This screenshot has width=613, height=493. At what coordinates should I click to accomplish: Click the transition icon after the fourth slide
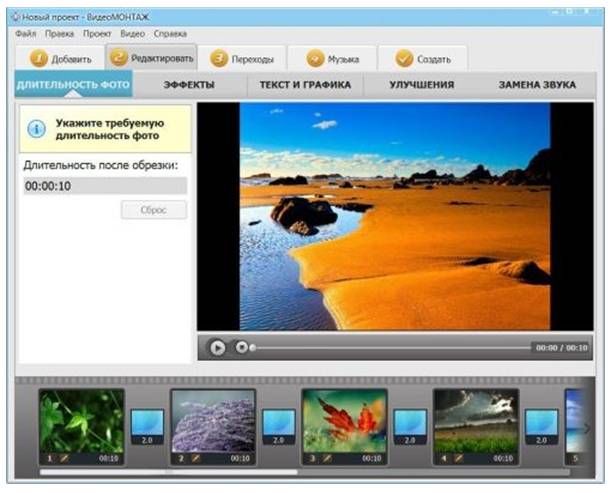click(x=541, y=425)
